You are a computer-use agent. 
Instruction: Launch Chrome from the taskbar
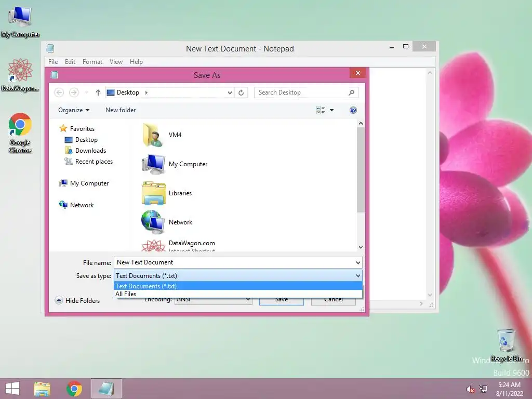tap(74, 389)
